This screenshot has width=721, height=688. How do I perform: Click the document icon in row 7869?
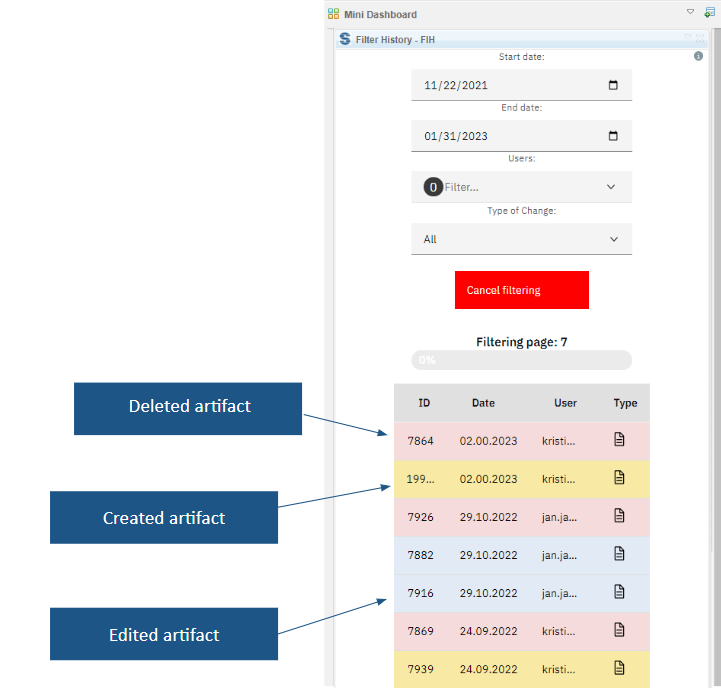coord(619,630)
